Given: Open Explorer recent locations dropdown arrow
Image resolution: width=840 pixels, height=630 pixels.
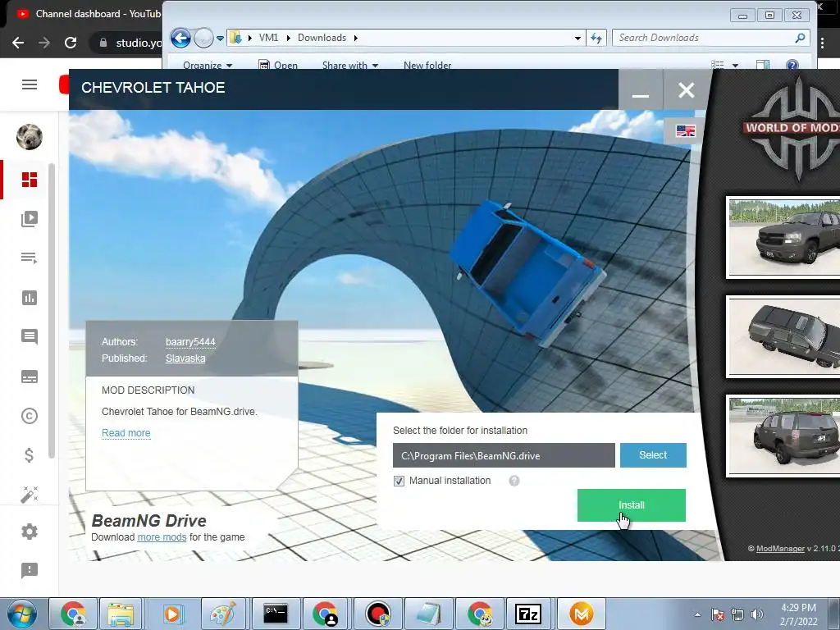Looking at the screenshot, I should [x=220, y=38].
